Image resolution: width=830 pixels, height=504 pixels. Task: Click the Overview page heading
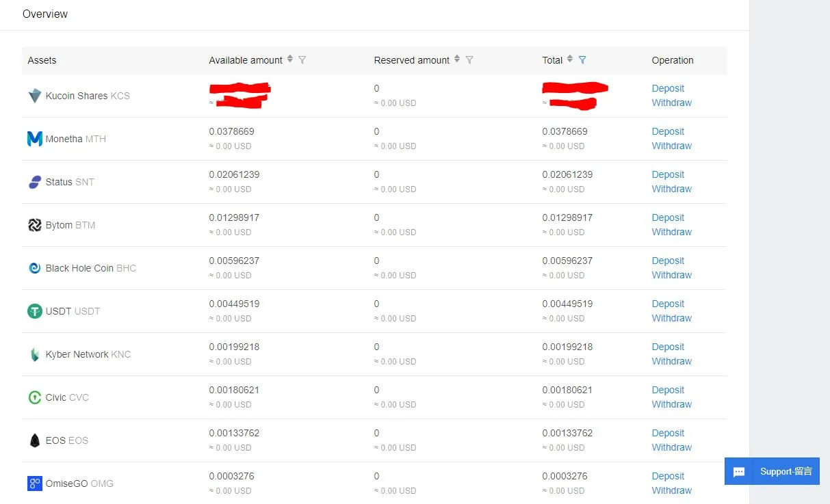click(45, 14)
